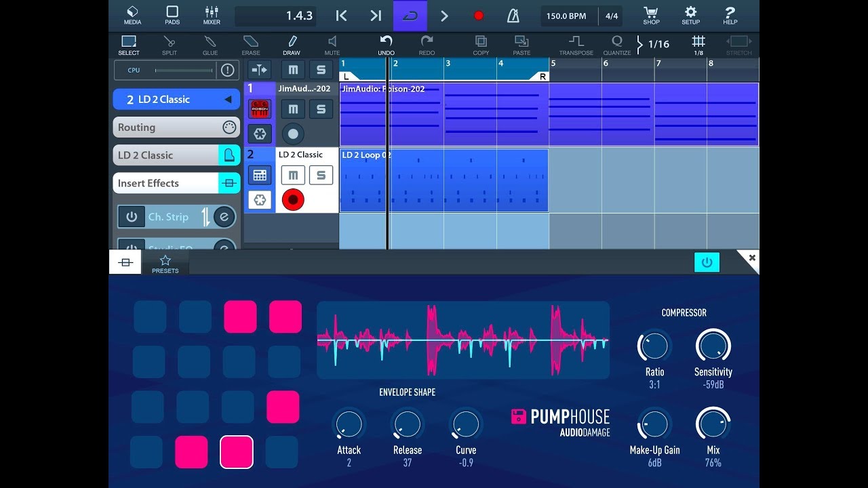The height and width of the screenshot is (488, 868).
Task: Open the Presets tab
Action: point(165,264)
